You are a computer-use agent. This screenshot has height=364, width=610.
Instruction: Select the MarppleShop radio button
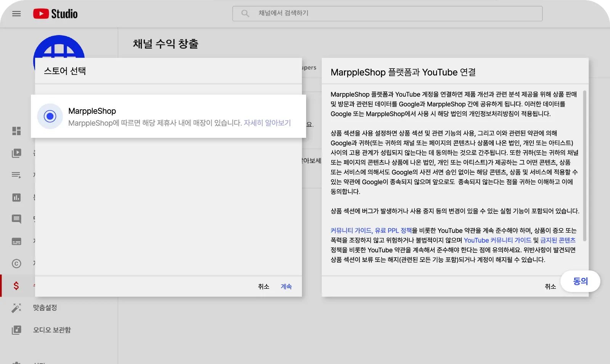click(x=50, y=116)
